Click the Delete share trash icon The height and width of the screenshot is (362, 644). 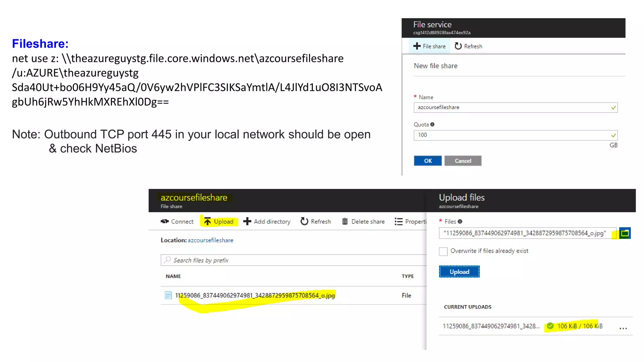[345, 222]
